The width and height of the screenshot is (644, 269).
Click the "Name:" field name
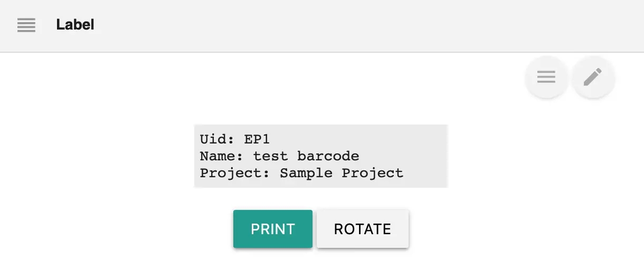tap(222, 156)
